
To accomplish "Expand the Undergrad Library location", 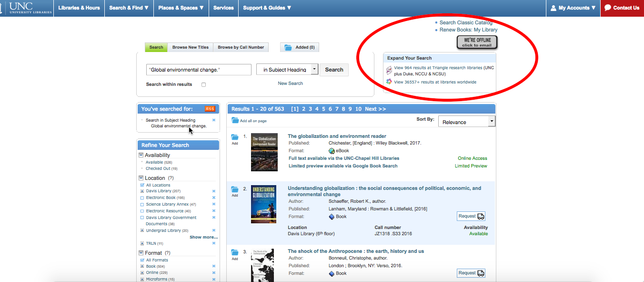I will point(142,230).
